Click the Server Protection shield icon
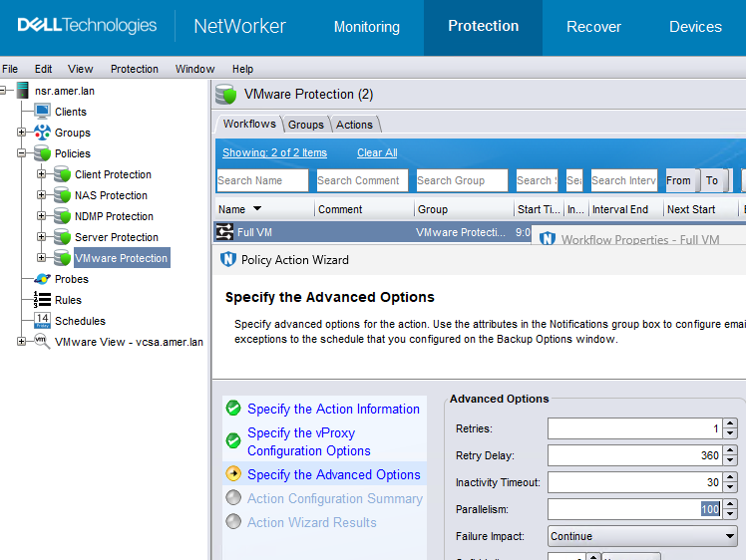Viewport: 746px width, 560px height. (x=62, y=237)
